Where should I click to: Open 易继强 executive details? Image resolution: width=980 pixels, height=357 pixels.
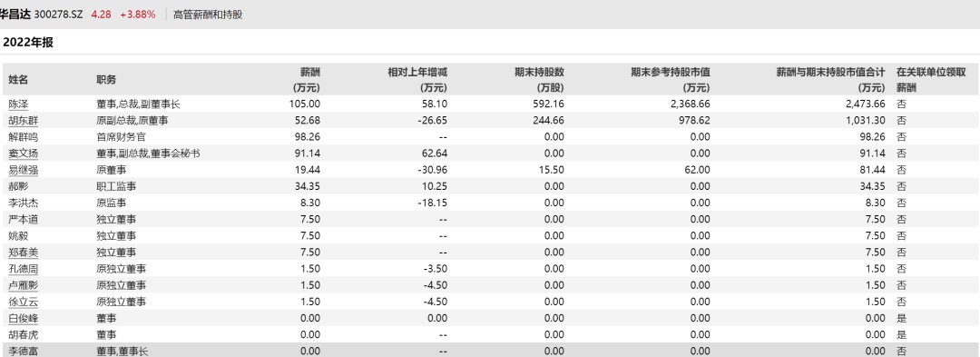pyautogui.click(x=23, y=170)
